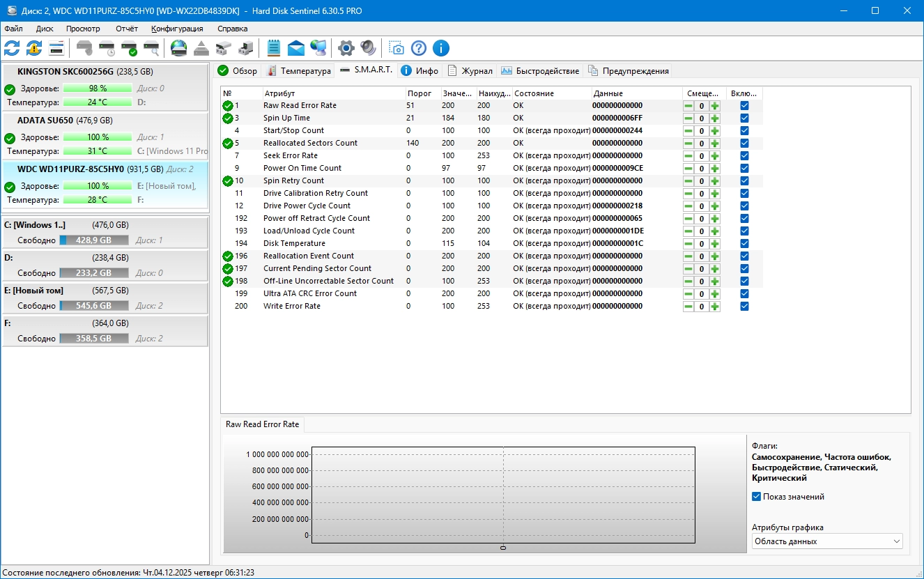Click the speaker sound icon in toolbar

tap(368, 48)
